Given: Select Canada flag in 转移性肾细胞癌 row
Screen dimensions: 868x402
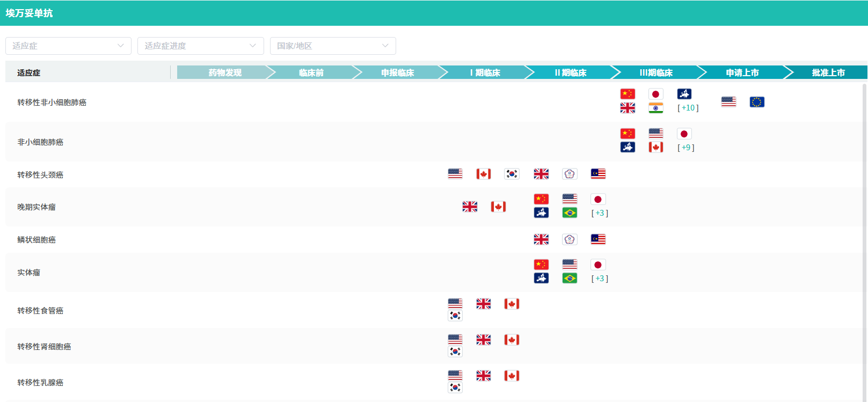Looking at the screenshot, I should pos(512,340).
